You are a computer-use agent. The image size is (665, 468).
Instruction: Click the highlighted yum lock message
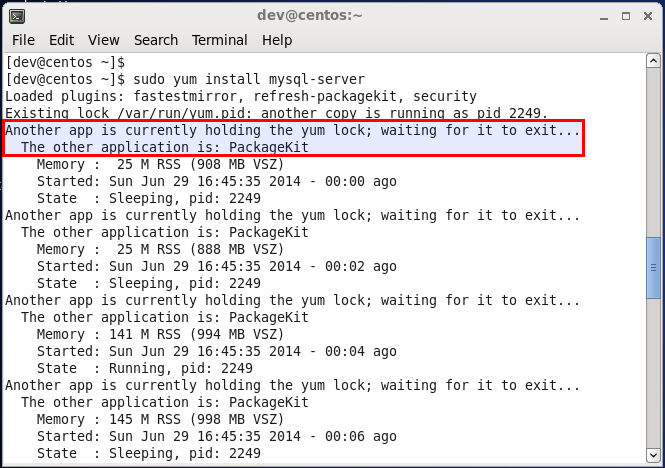pos(293,139)
